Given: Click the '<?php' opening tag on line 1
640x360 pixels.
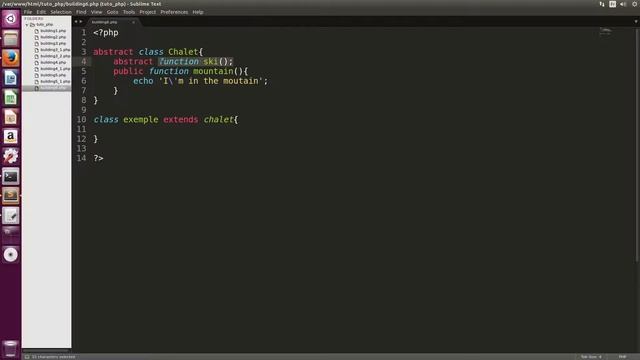Looking at the screenshot, I should [106, 33].
